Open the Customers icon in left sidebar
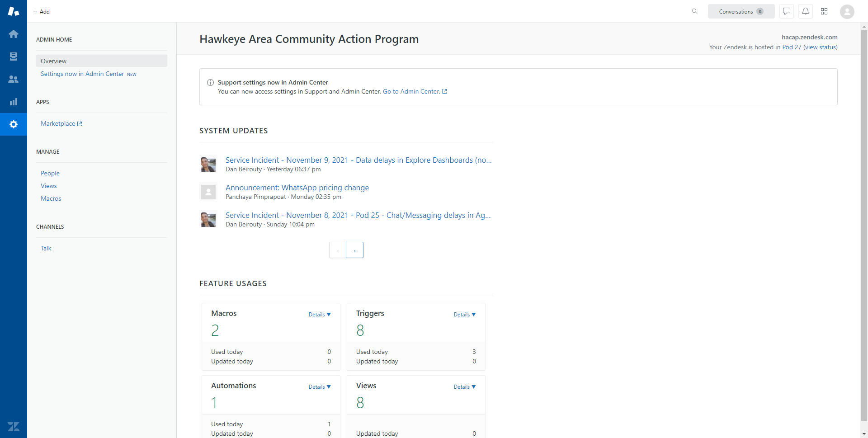This screenshot has width=868, height=438. pos(14,79)
